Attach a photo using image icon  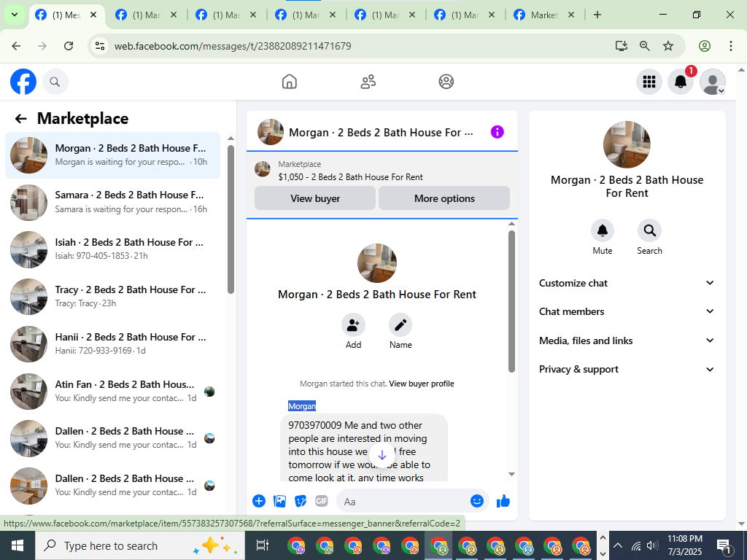click(279, 501)
